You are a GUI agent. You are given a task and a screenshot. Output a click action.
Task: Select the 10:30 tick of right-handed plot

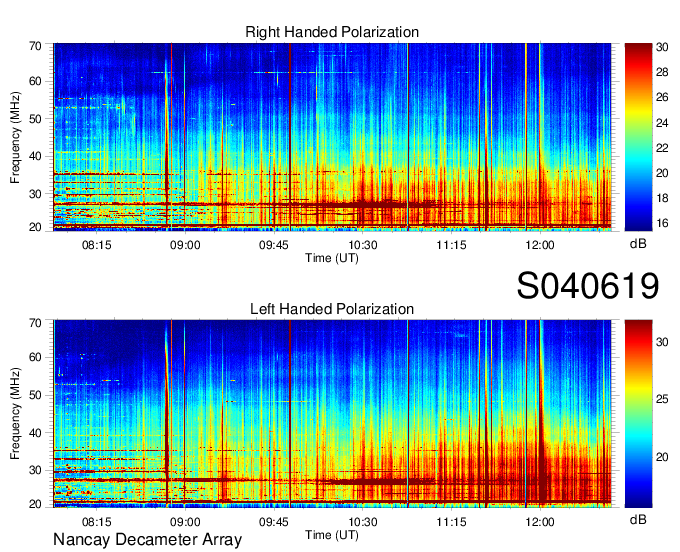tap(363, 245)
